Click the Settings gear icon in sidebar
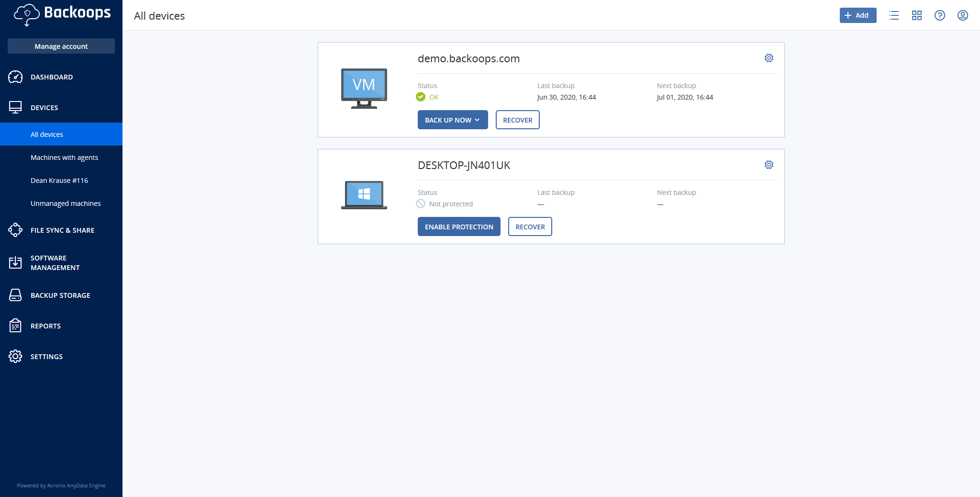This screenshot has height=497, width=980. (15, 356)
